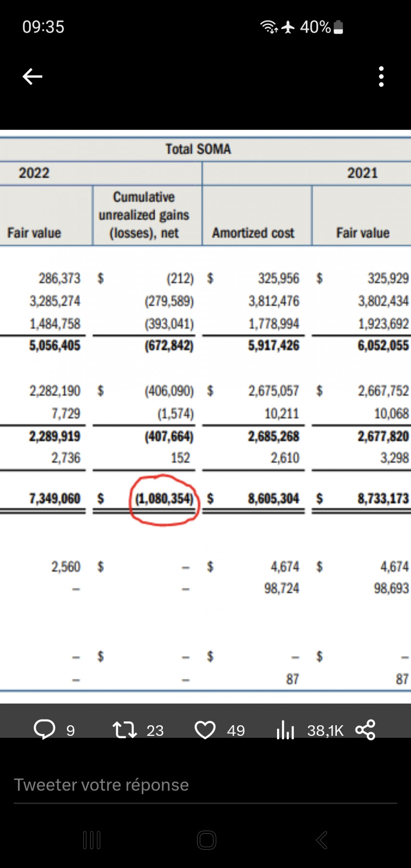Tap the Android recent apps icon
Viewport: 411px width, 868px height.
tap(92, 840)
